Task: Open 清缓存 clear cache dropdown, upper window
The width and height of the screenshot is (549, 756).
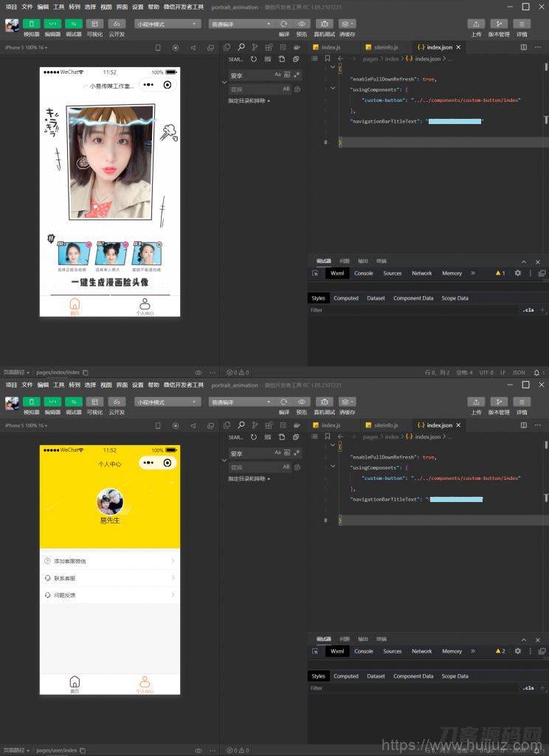Action: point(347,24)
